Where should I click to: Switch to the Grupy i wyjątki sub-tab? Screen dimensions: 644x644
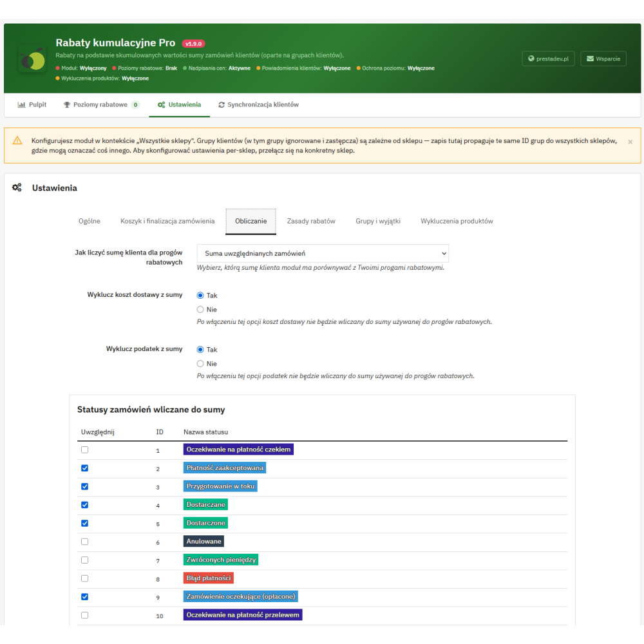pos(378,221)
